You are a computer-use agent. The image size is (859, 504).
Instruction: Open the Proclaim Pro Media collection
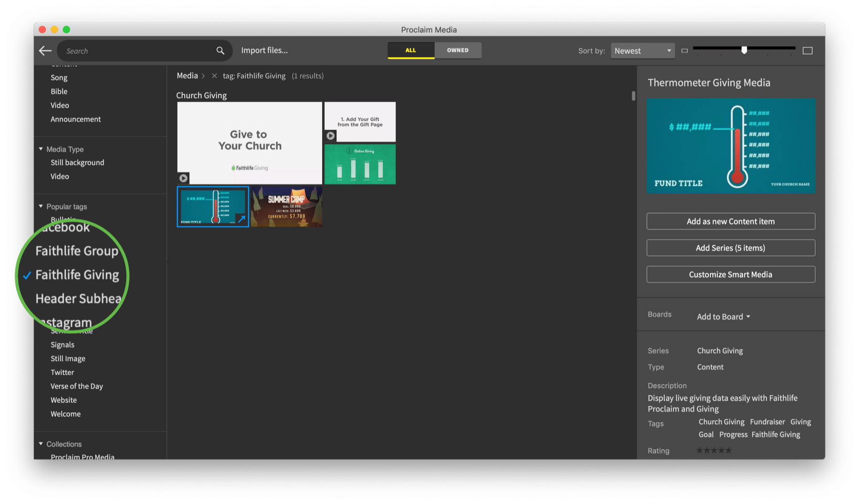pos(83,457)
